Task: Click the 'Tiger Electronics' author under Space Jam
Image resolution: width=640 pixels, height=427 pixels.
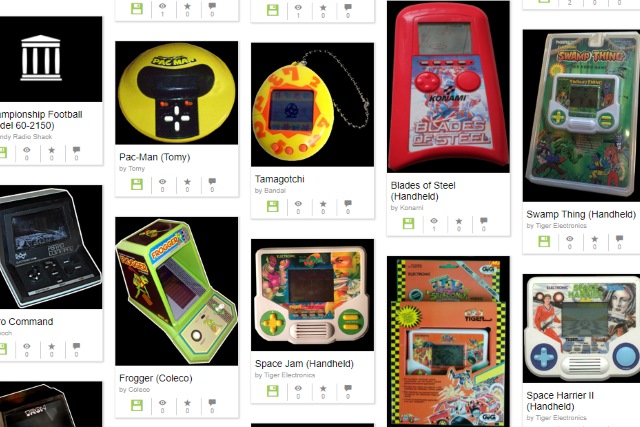Action: (x=289, y=375)
